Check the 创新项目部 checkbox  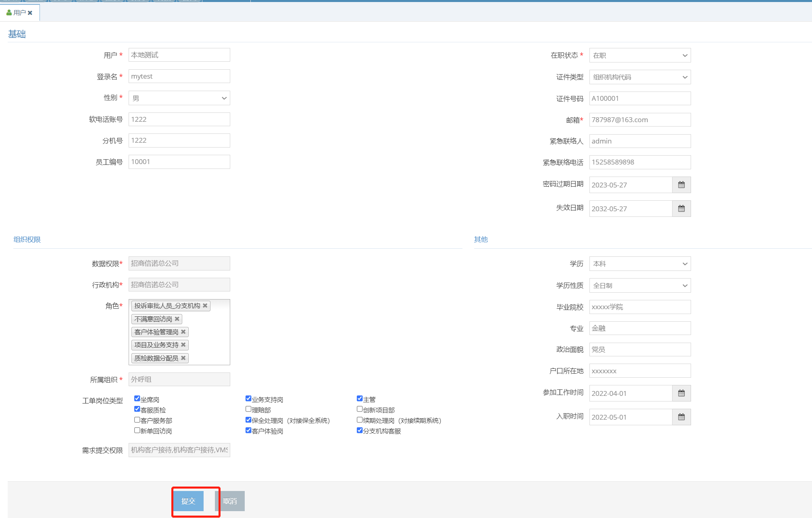tap(360, 409)
